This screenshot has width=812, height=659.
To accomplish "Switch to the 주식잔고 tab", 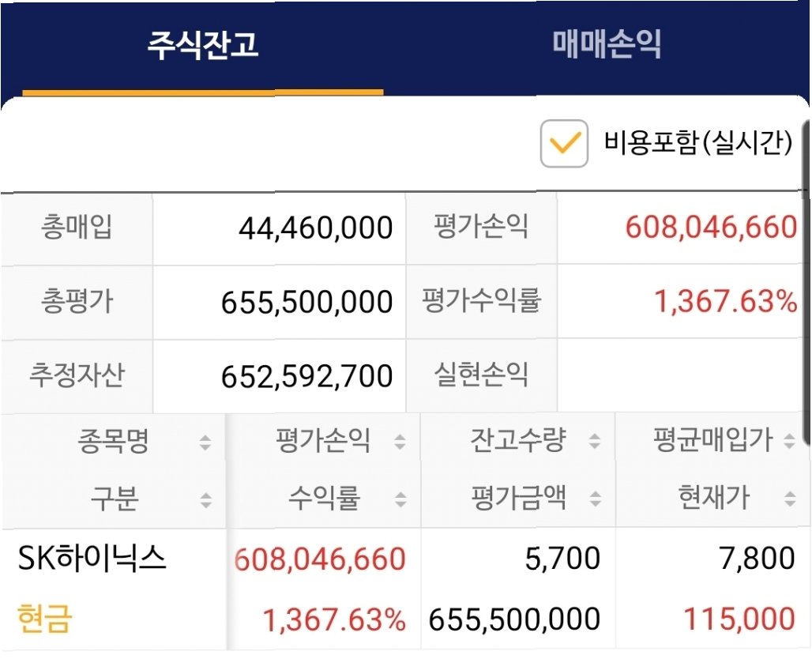I will (x=202, y=46).
